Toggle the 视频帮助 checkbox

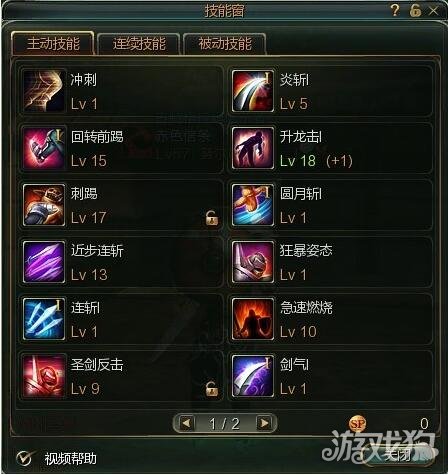25,458
